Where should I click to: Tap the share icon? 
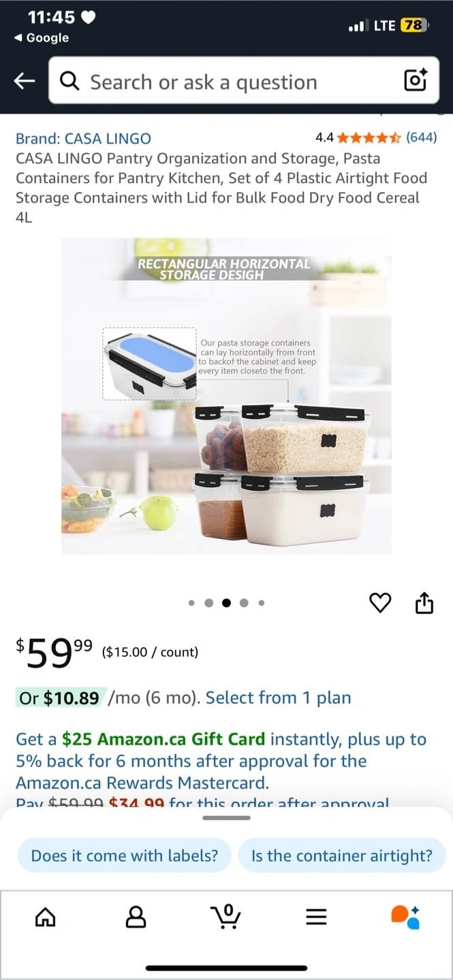(x=424, y=602)
